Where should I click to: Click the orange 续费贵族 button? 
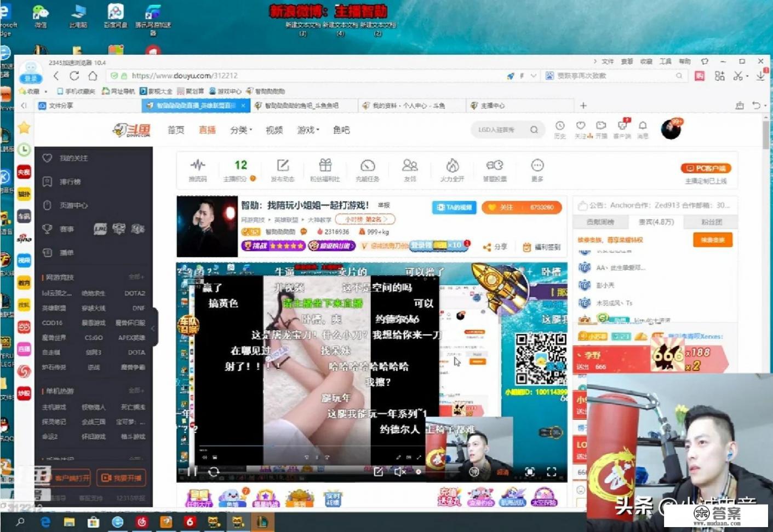(x=713, y=240)
